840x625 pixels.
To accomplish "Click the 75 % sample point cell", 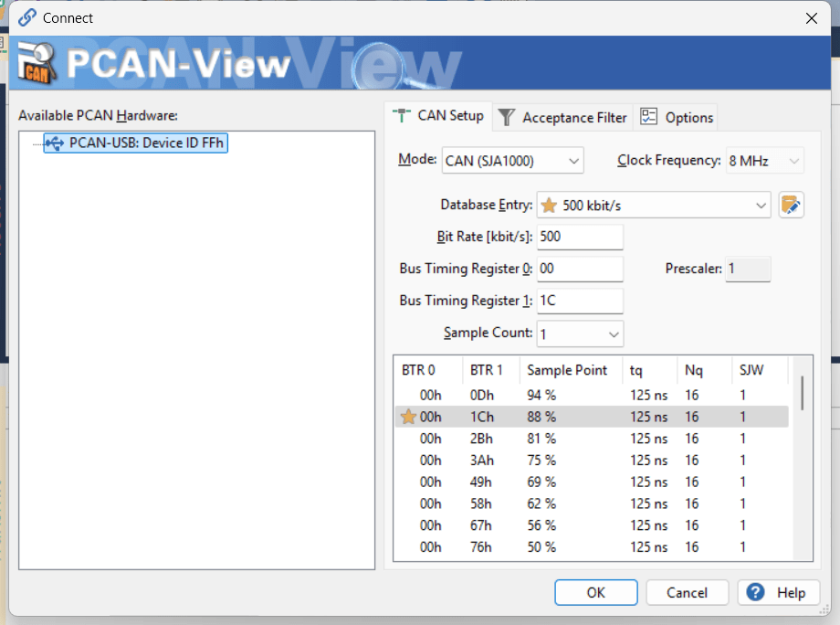I will 541,460.
